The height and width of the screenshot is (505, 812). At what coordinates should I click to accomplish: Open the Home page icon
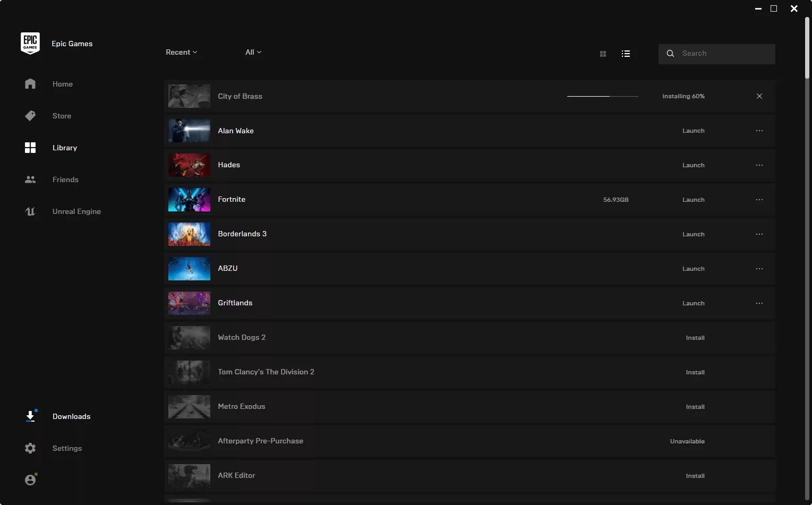pyautogui.click(x=30, y=84)
